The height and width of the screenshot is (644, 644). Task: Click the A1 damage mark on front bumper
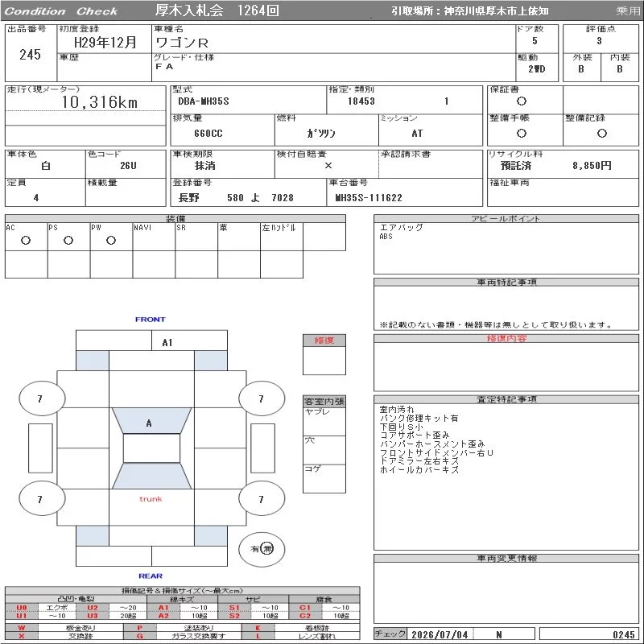[x=167, y=343]
